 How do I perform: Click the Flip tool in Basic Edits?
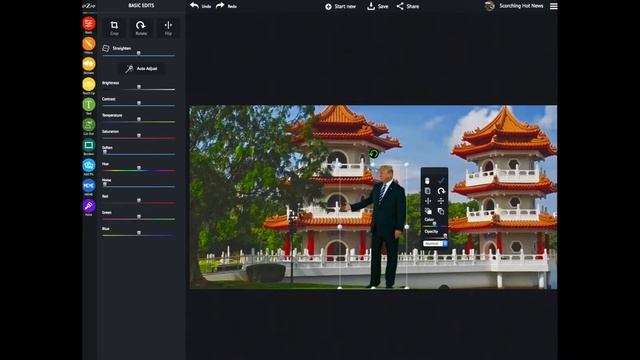point(168,28)
